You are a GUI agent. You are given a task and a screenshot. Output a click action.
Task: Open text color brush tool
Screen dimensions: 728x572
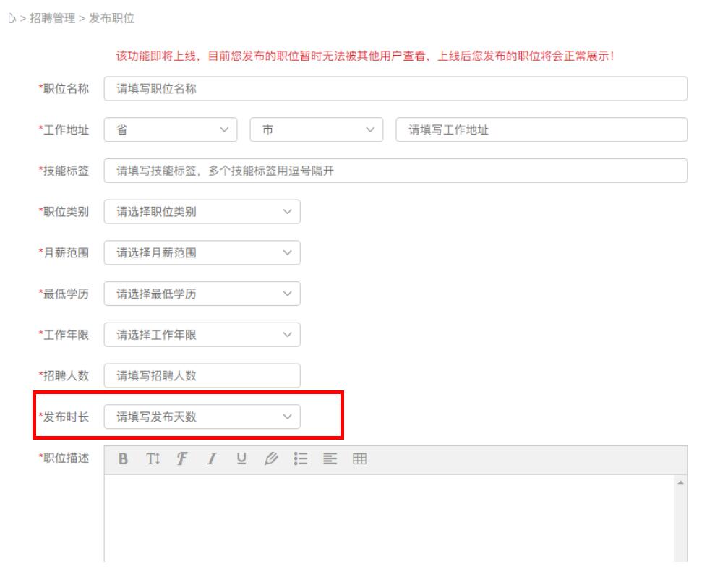point(270,458)
